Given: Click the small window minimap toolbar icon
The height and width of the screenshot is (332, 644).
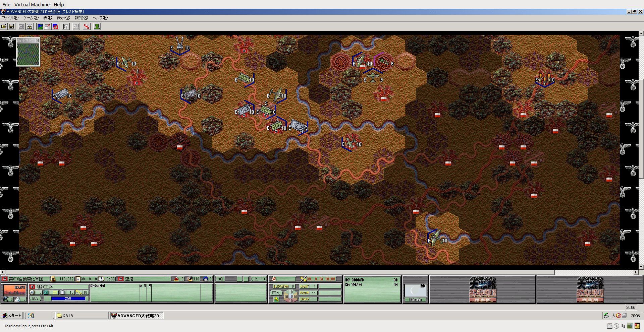Looking at the screenshot, I should coord(48,26).
